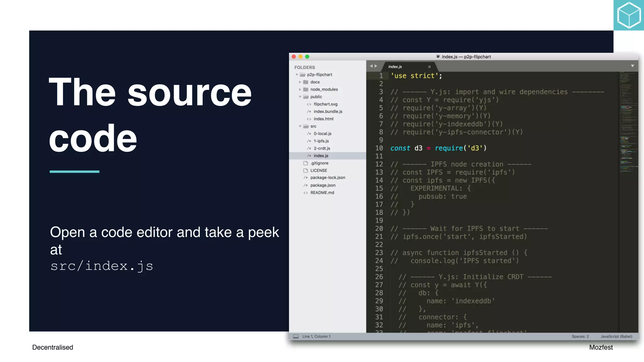The width and height of the screenshot is (644, 362).
Task: Click the document icon in the window title
Action: 438,57
